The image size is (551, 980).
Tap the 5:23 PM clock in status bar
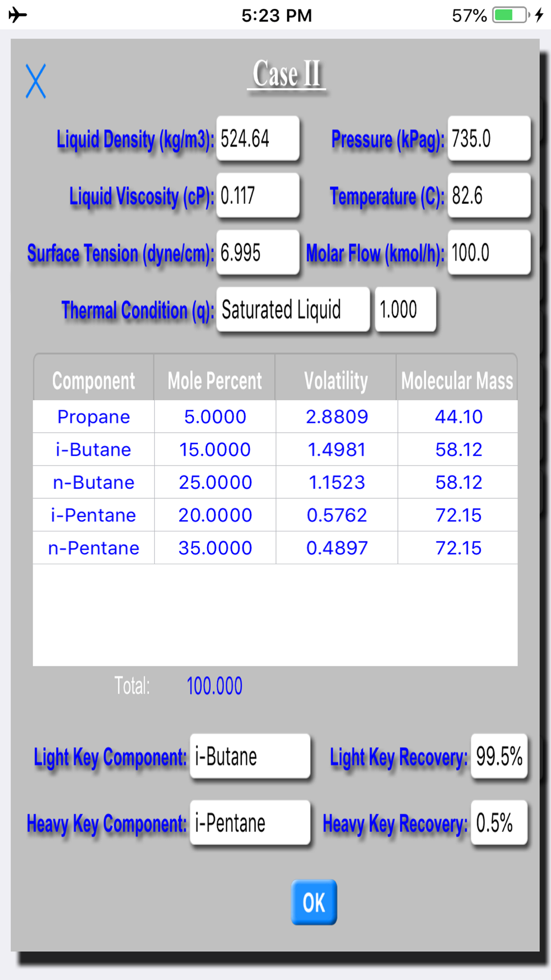(x=277, y=15)
